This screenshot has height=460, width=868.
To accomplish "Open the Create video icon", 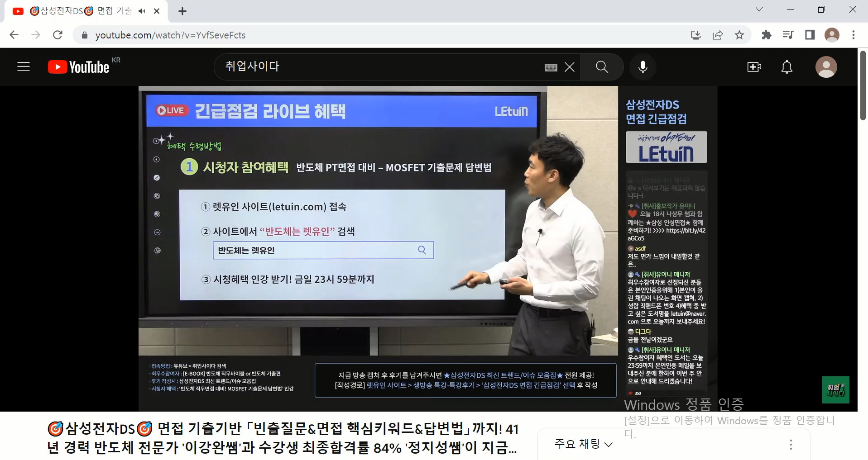I will [x=754, y=67].
